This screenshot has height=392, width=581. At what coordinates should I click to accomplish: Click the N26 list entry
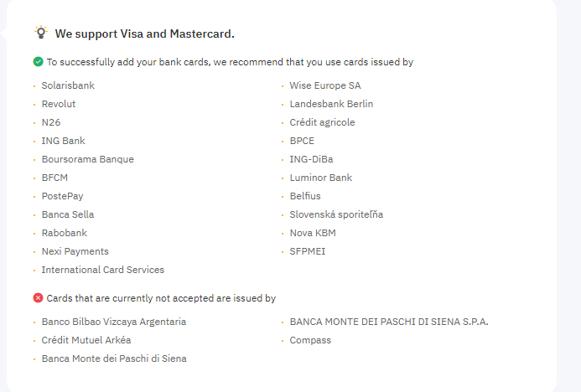coord(51,122)
